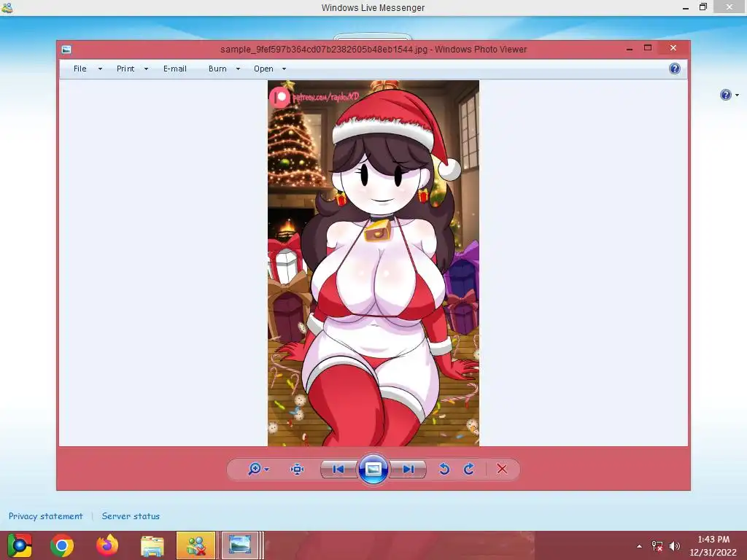
Task: Minimize the Windows Live Messenger window
Action: point(686,8)
